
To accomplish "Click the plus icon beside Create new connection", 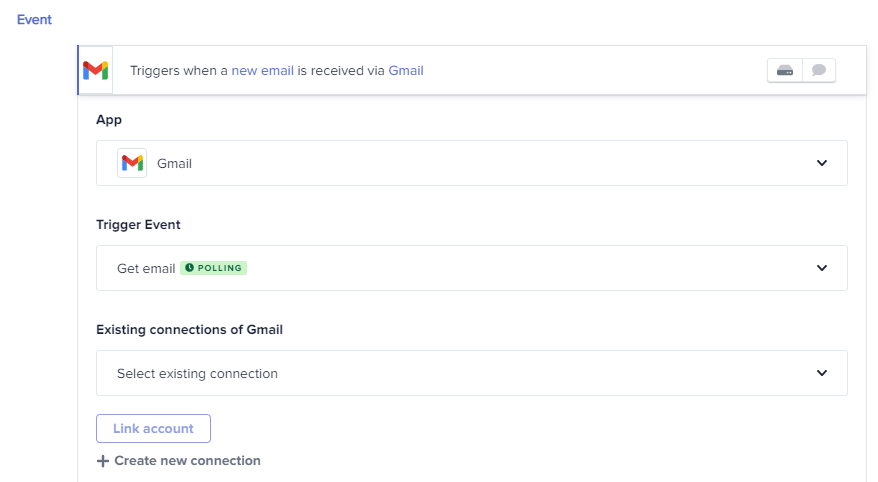I will click(x=102, y=461).
